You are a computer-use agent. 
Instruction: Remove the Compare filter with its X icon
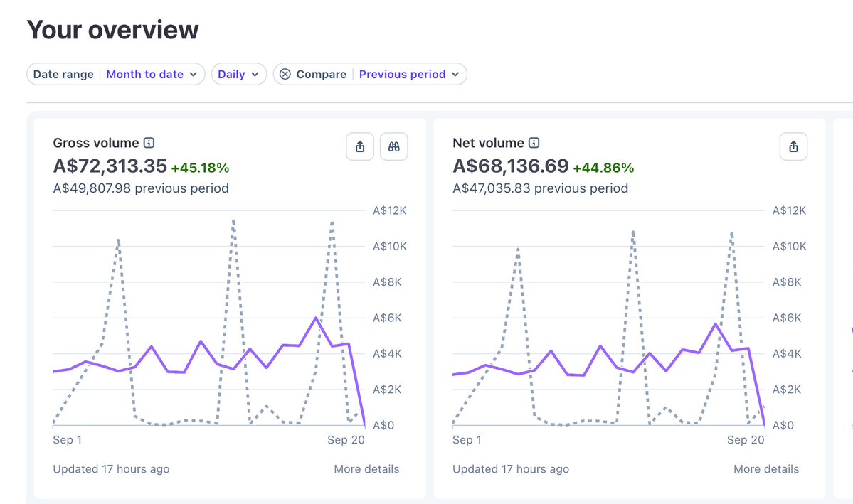pos(285,74)
